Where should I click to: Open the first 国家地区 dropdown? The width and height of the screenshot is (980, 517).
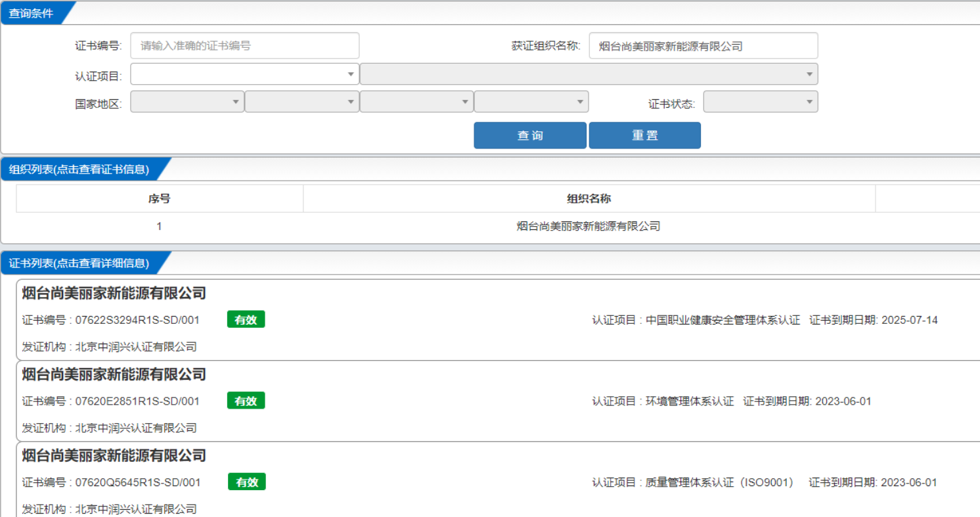pyautogui.click(x=187, y=102)
